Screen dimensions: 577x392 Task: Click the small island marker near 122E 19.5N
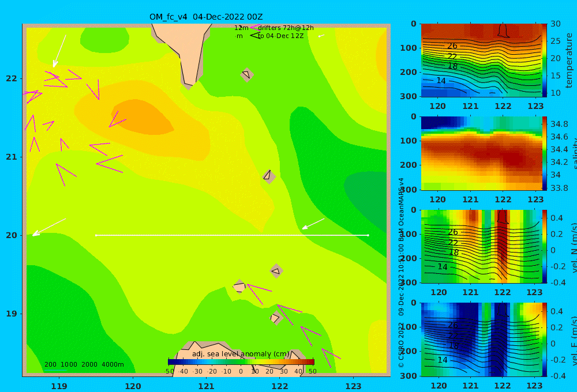[x=276, y=272]
